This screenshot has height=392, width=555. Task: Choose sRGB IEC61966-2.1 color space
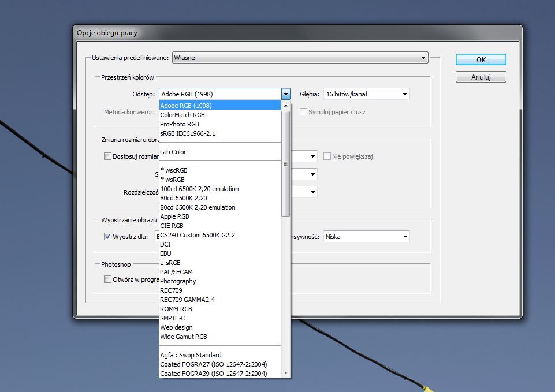pos(187,133)
